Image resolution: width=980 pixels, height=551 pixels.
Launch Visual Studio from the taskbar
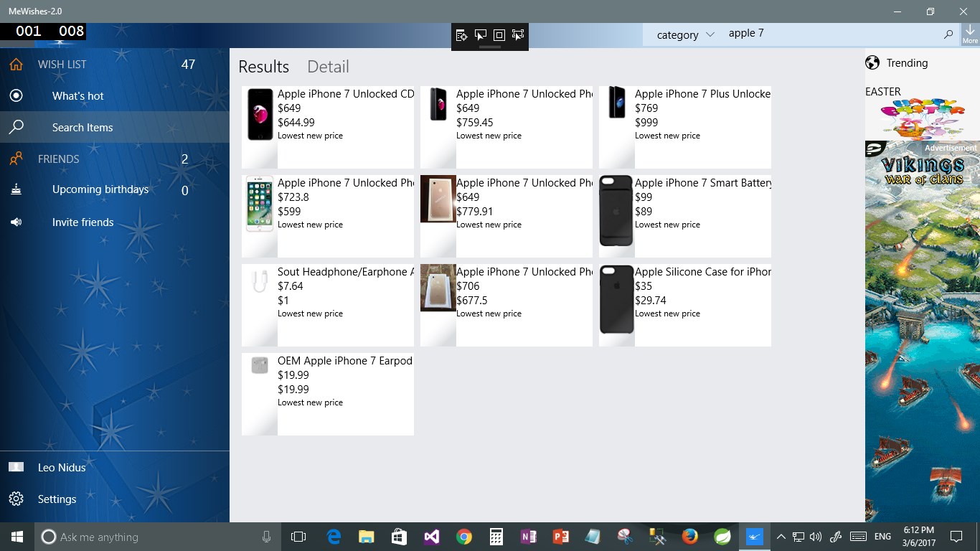point(431,537)
